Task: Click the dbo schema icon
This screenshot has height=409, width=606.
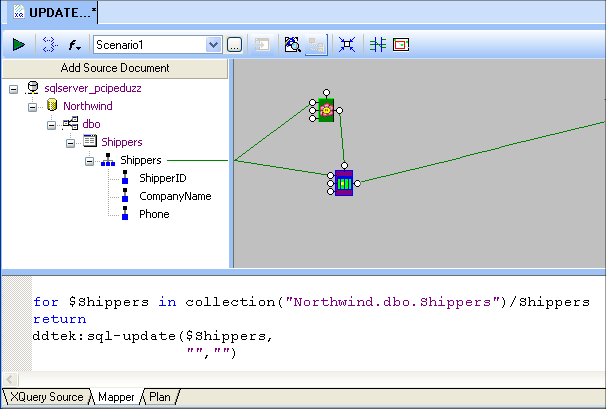Action: click(x=71, y=123)
